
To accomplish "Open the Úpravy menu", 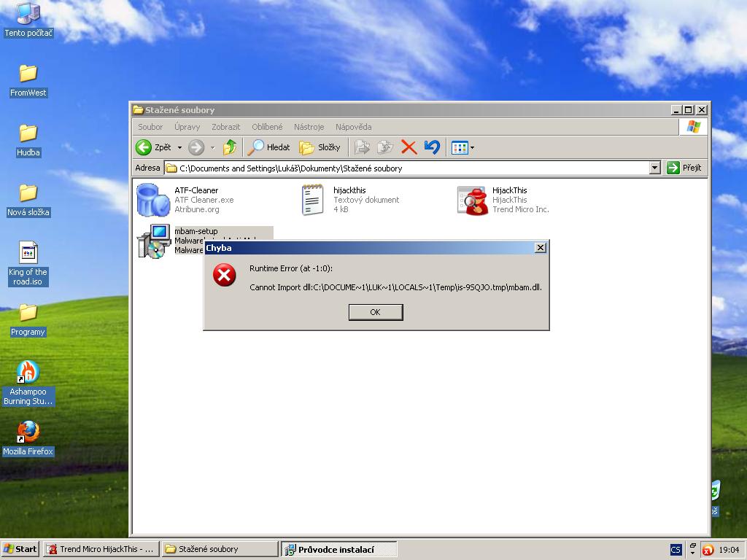I will click(x=187, y=127).
